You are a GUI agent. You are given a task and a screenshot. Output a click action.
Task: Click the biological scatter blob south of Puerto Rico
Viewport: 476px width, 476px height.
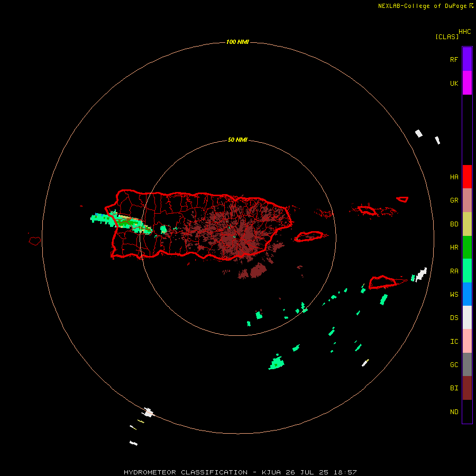click(258, 270)
